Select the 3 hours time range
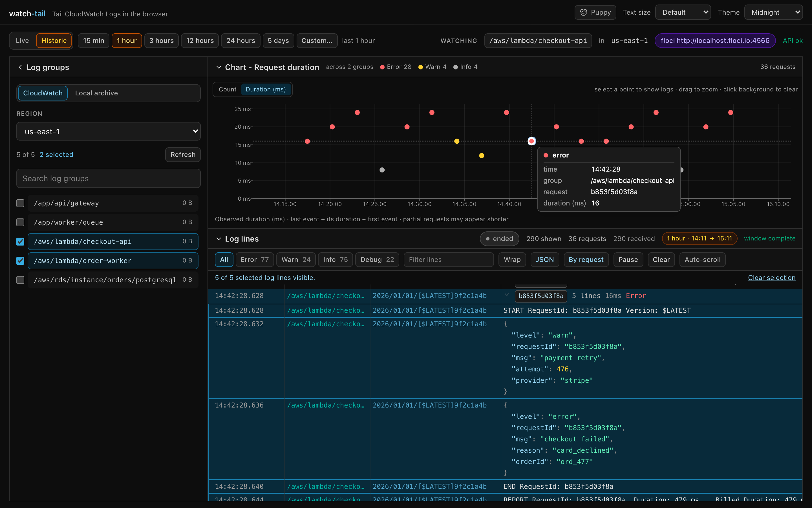Image resolution: width=812 pixels, height=508 pixels. pos(161,41)
